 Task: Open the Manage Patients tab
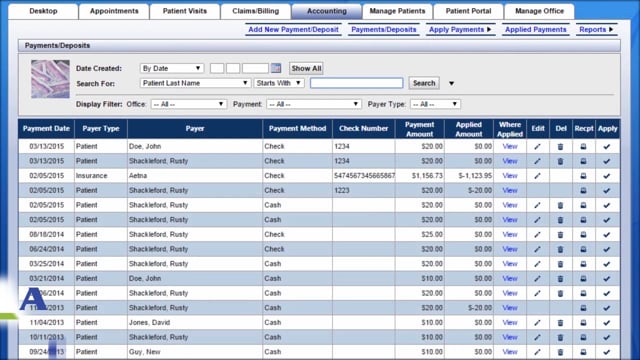(x=397, y=11)
